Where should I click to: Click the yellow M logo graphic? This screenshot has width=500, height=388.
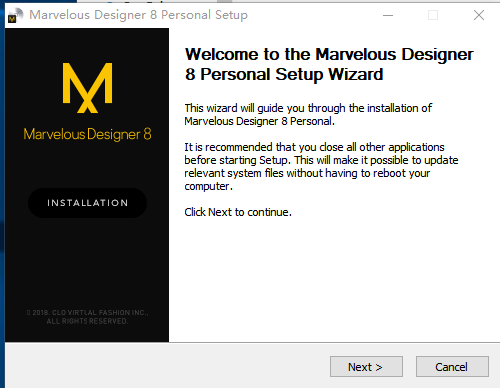click(x=88, y=88)
